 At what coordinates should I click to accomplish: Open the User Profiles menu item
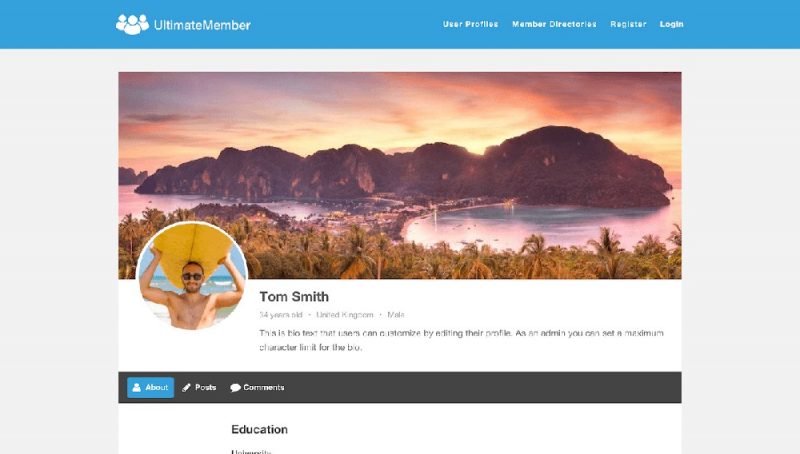470,24
